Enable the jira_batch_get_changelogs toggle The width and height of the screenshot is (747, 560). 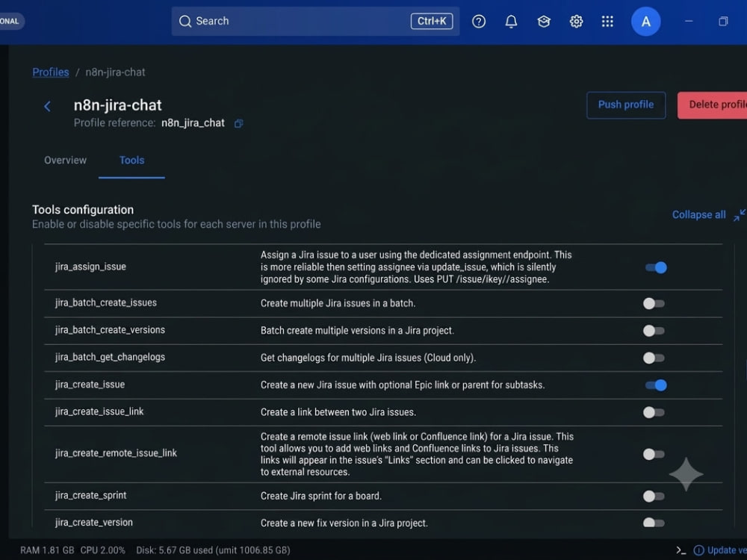pyautogui.click(x=654, y=358)
